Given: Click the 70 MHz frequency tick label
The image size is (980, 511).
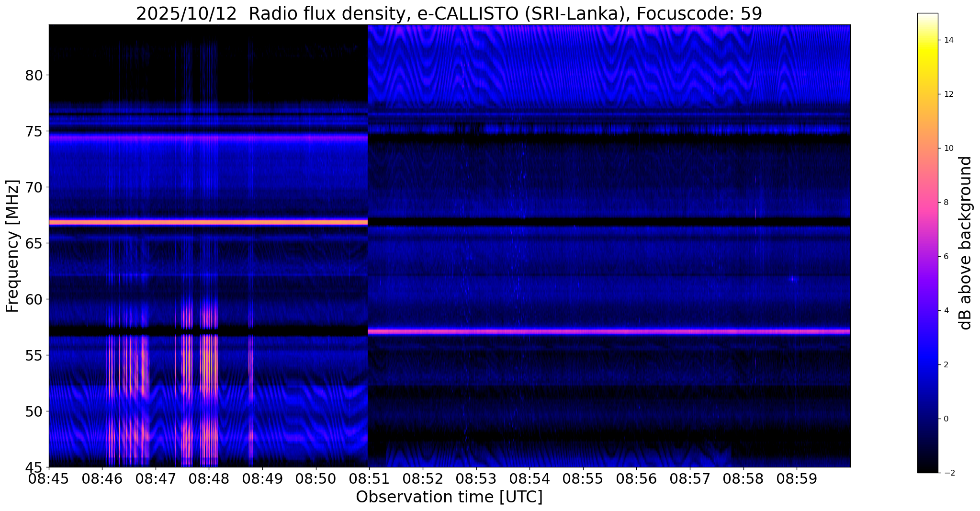Looking at the screenshot, I should point(34,187).
